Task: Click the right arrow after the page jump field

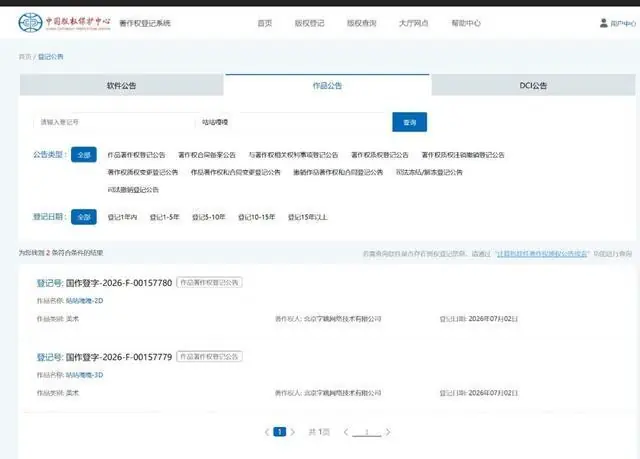Action: pyautogui.click(x=388, y=432)
